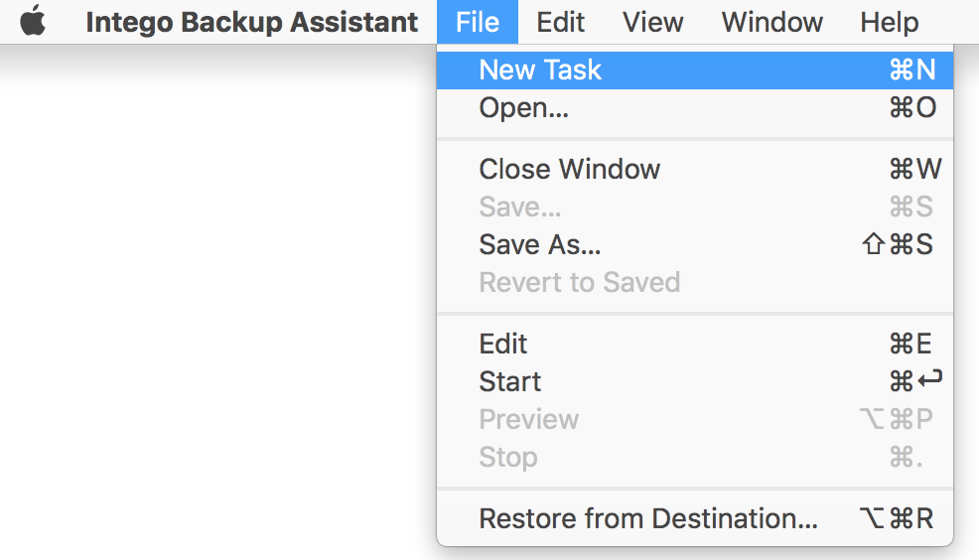Screen dimensions: 979x560
Task: Click the ⌘N shortcut label beside New Task
Action: click(912, 70)
